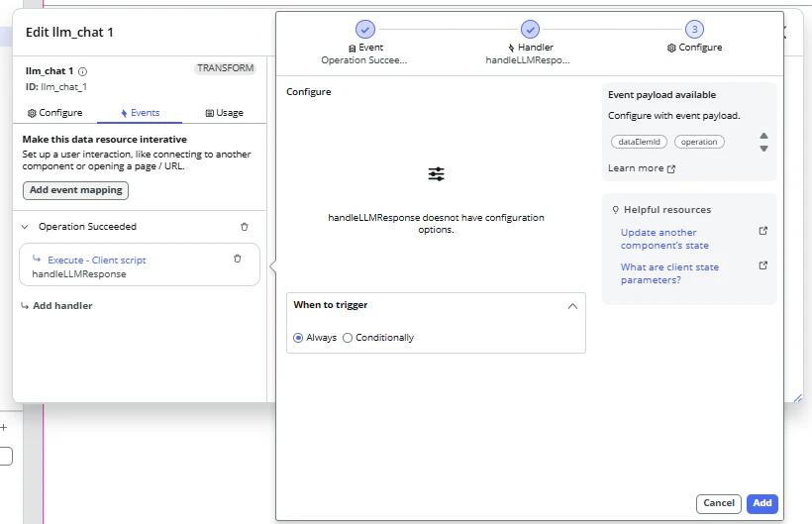Click Add event mapping button
The width and height of the screenshot is (812, 524).
[x=75, y=190]
